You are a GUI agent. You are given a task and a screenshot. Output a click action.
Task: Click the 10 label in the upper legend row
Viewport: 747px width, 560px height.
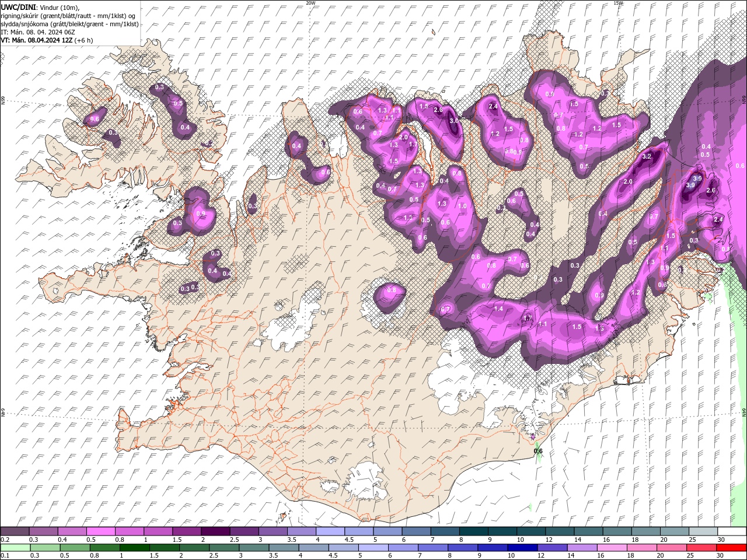pos(520,540)
